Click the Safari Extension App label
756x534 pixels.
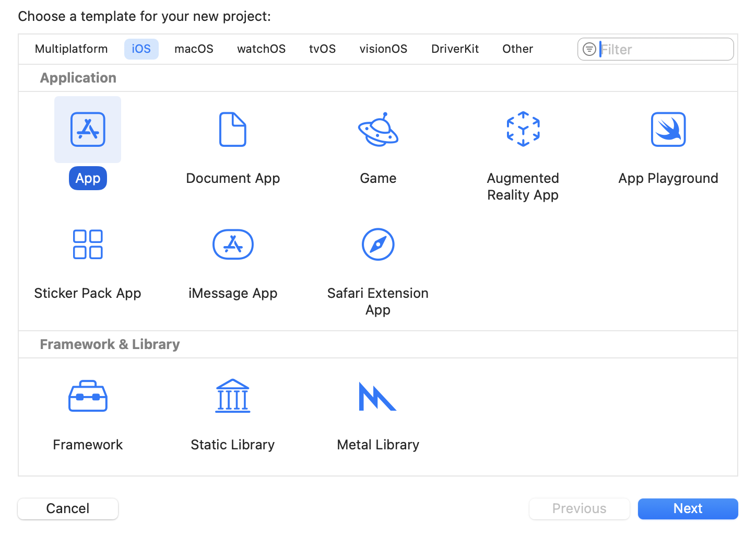pos(378,301)
